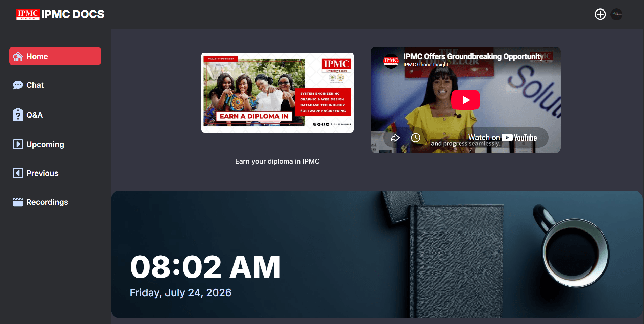Open the Upcoming meetings label
The width and height of the screenshot is (644, 324).
[x=45, y=144]
